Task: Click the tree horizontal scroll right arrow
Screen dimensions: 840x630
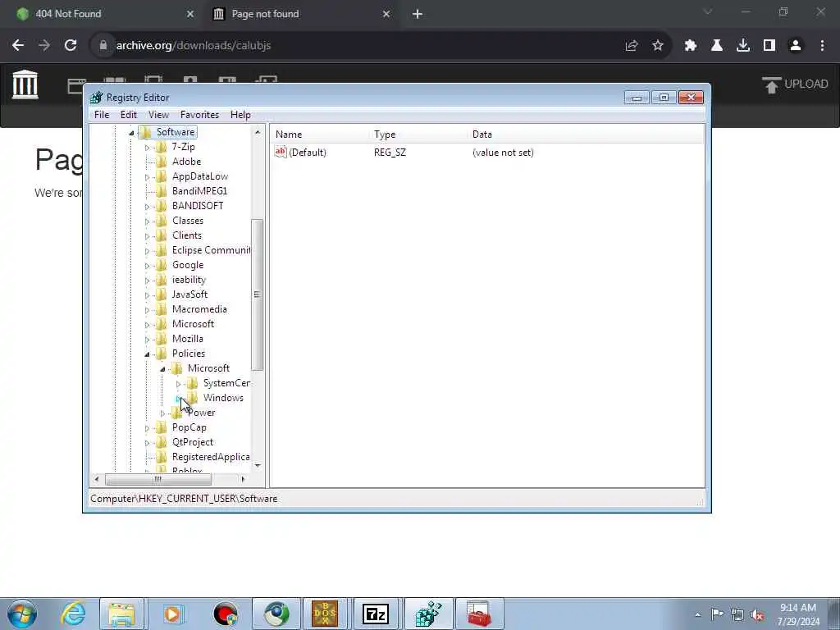Action: point(243,479)
